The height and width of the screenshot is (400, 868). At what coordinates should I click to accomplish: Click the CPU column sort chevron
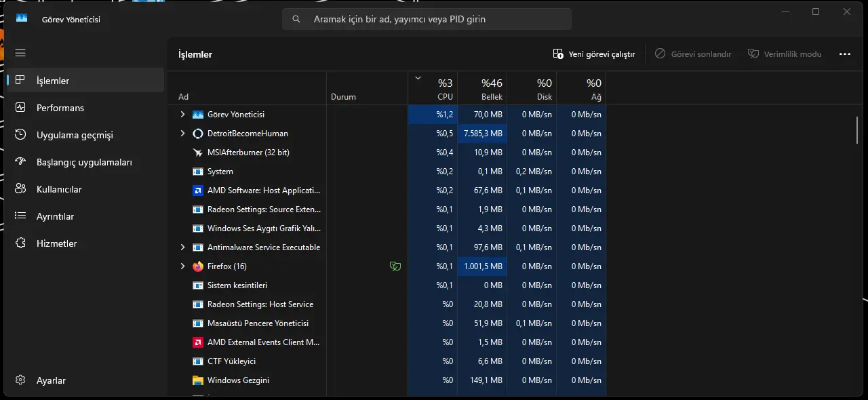[x=418, y=78]
